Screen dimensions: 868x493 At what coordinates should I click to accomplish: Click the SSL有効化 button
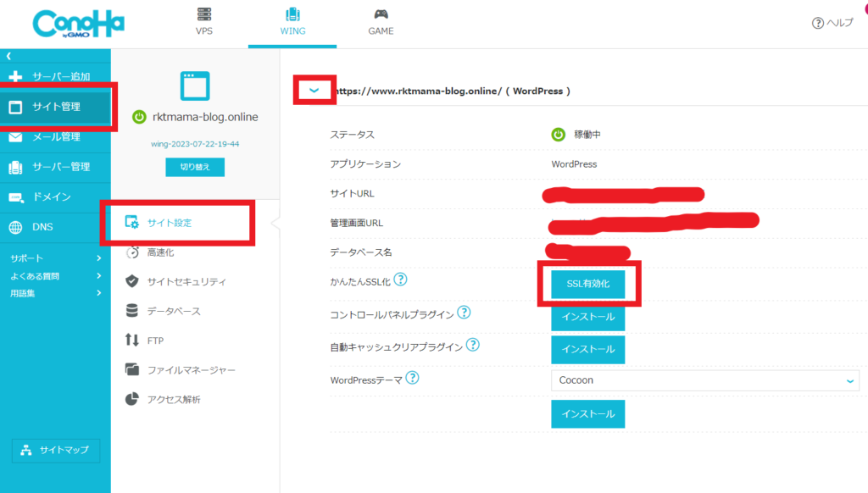[x=588, y=285]
